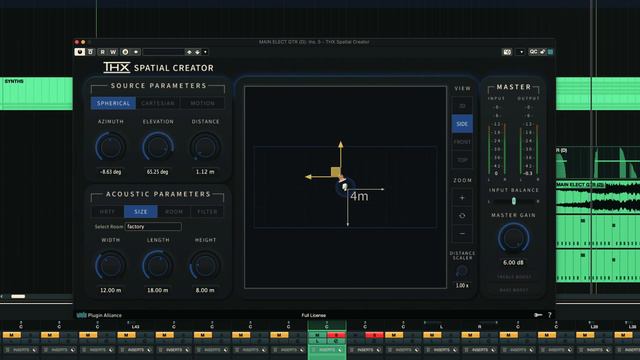Screen dimensions: 640x360
Task: Click the Width knob
Action: [111, 266]
